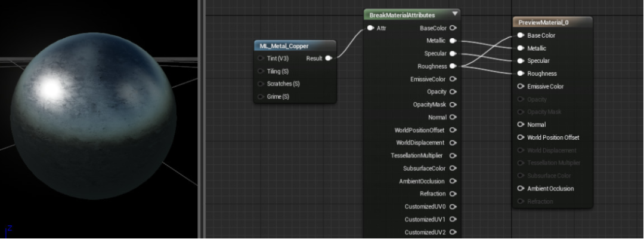This screenshot has width=644, height=239.
Task: Click the ML_Metal_Copper node title
Action: (284, 46)
